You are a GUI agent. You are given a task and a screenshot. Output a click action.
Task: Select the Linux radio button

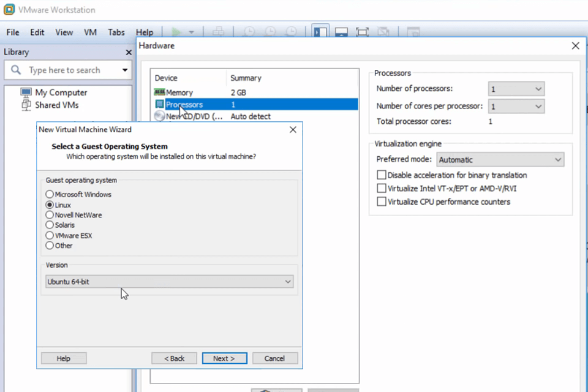50,205
